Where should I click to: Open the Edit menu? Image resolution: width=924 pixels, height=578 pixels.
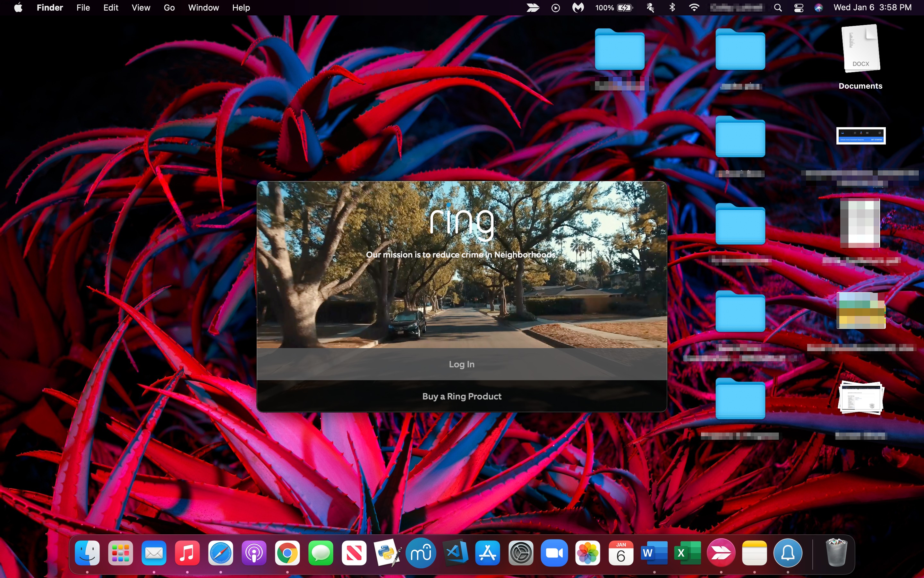111,8
